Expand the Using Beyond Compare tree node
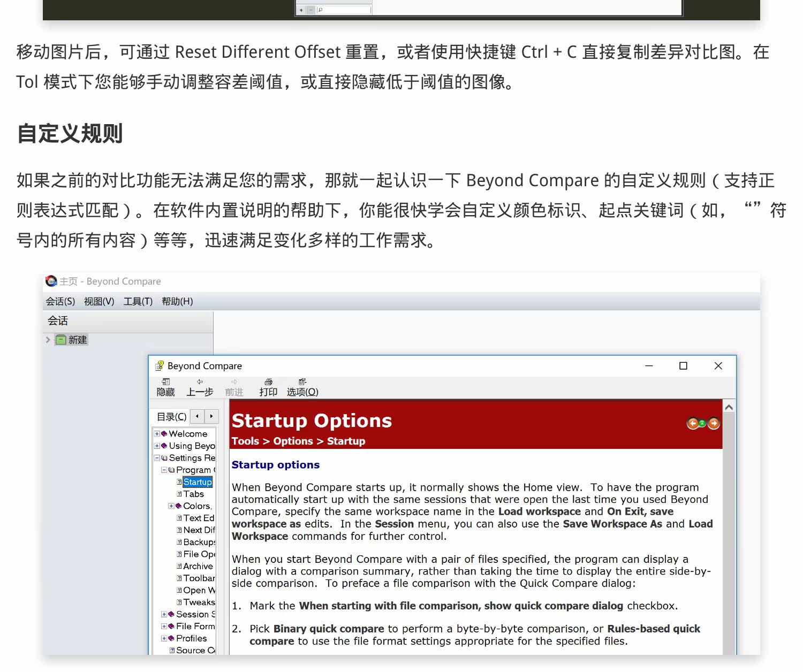The width and height of the screenshot is (803, 672). click(157, 446)
